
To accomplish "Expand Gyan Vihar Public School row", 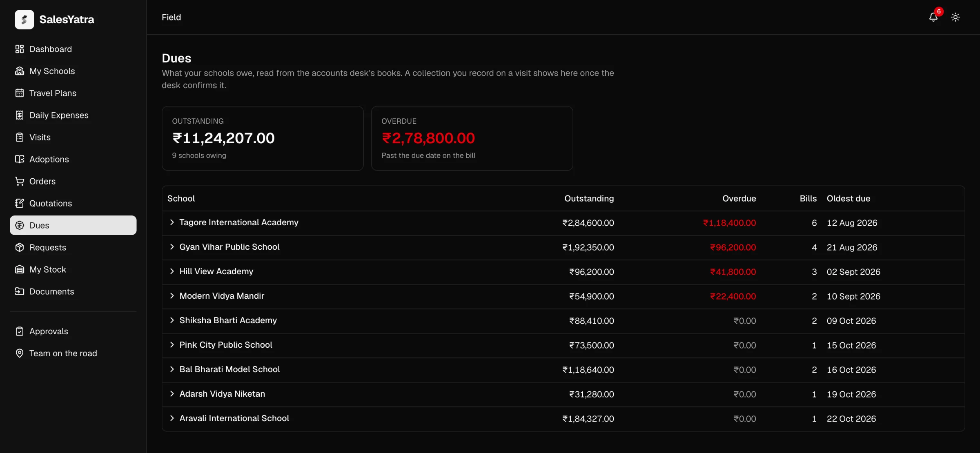I will coord(172,247).
